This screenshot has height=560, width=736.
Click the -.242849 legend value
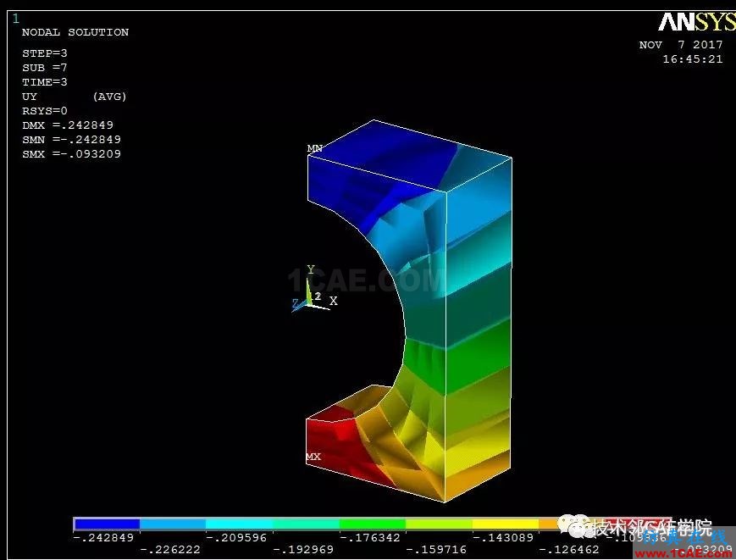click(x=103, y=538)
